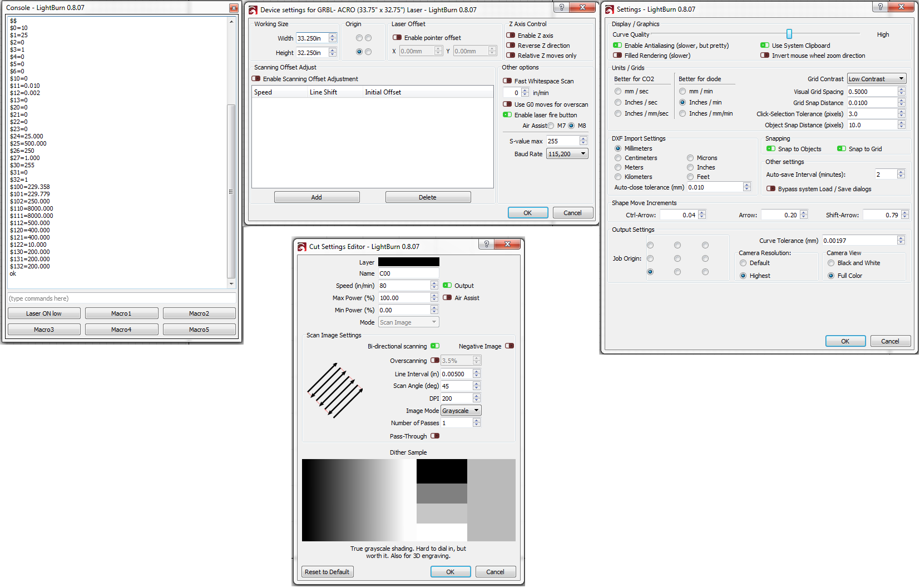Toggle Enable Antialiasing switch

pyautogui.click(x=617, y=46)
